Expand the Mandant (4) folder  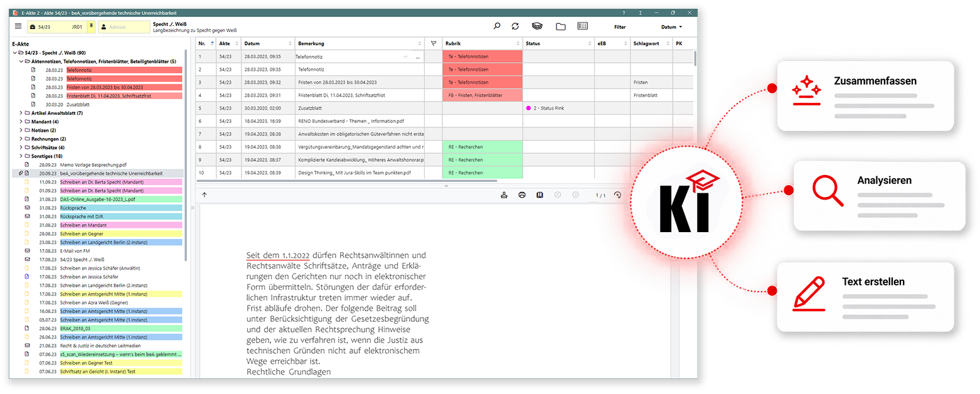pos(21,122)
